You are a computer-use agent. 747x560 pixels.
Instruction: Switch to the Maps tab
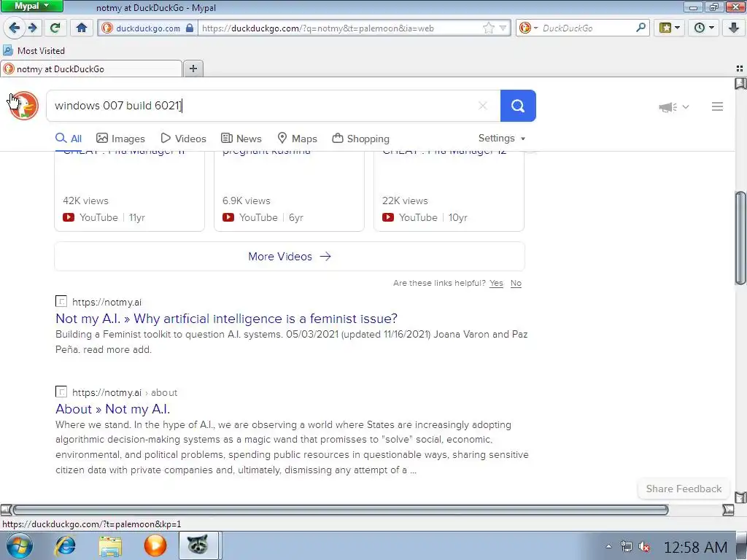tap(298, 139)
